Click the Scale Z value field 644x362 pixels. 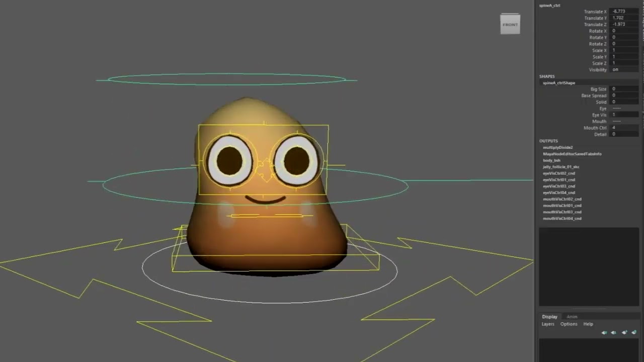tap(624, 63)
